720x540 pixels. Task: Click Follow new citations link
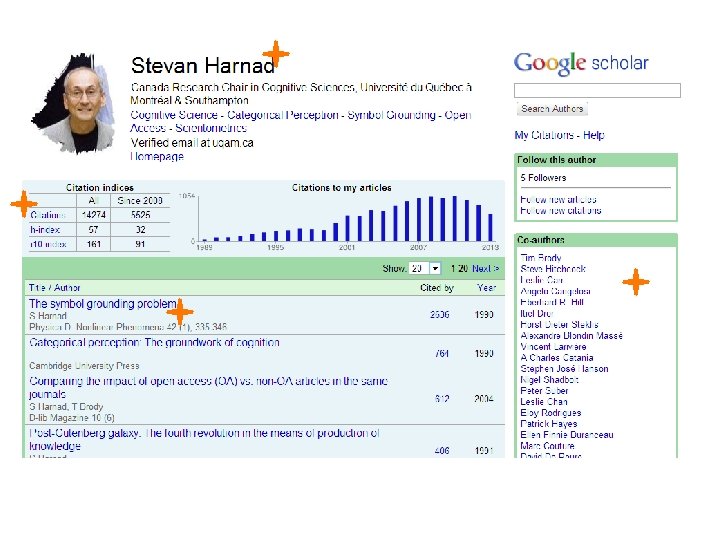coord(561,210)
